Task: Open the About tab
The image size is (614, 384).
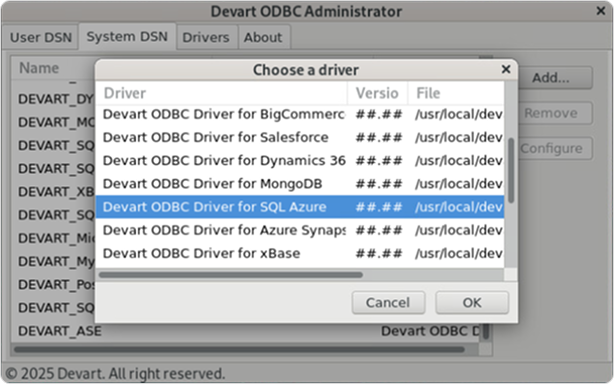Action: coord(263,37)
